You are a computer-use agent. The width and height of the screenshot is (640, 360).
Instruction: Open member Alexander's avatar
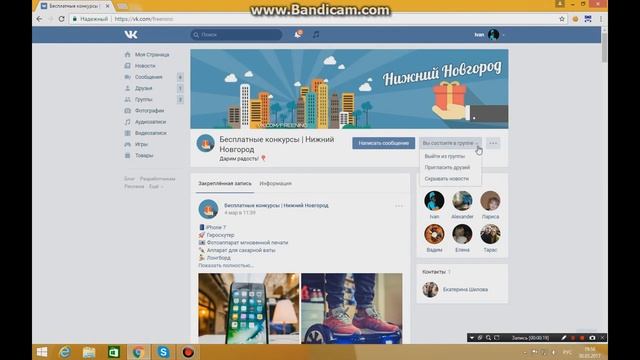pyautogui.click(x=462, y=201)
